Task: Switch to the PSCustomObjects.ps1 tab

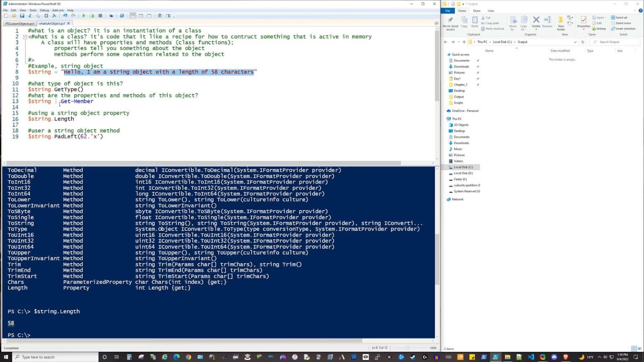Action: tap(20, 23)
